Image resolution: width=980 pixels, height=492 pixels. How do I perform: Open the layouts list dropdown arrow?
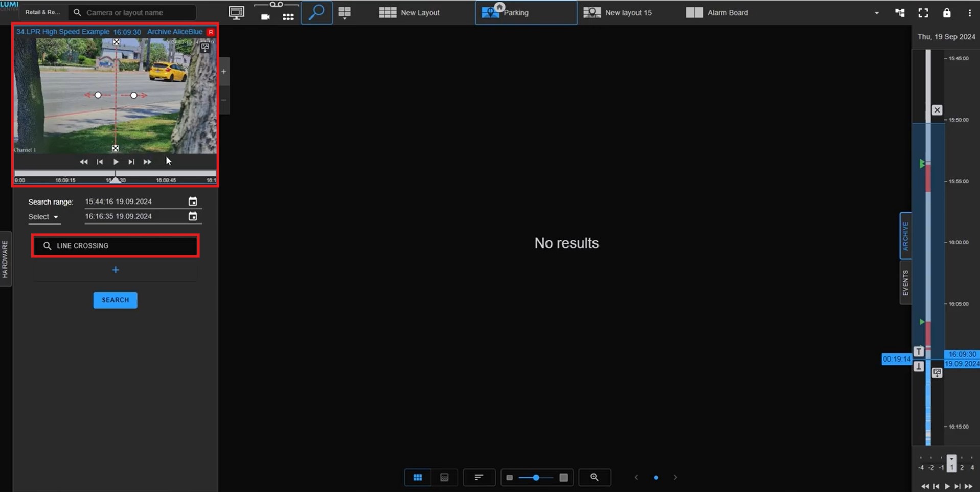(x=876, y=13)
